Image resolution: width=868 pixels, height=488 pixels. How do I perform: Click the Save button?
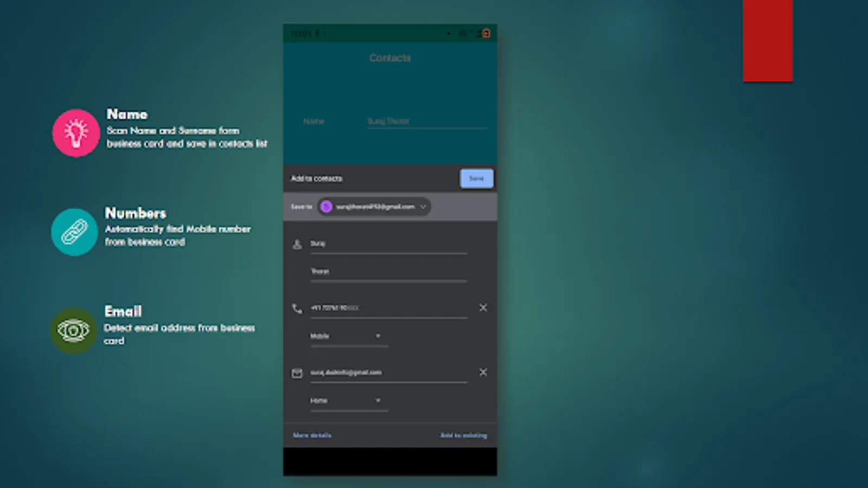click(476, 178)
